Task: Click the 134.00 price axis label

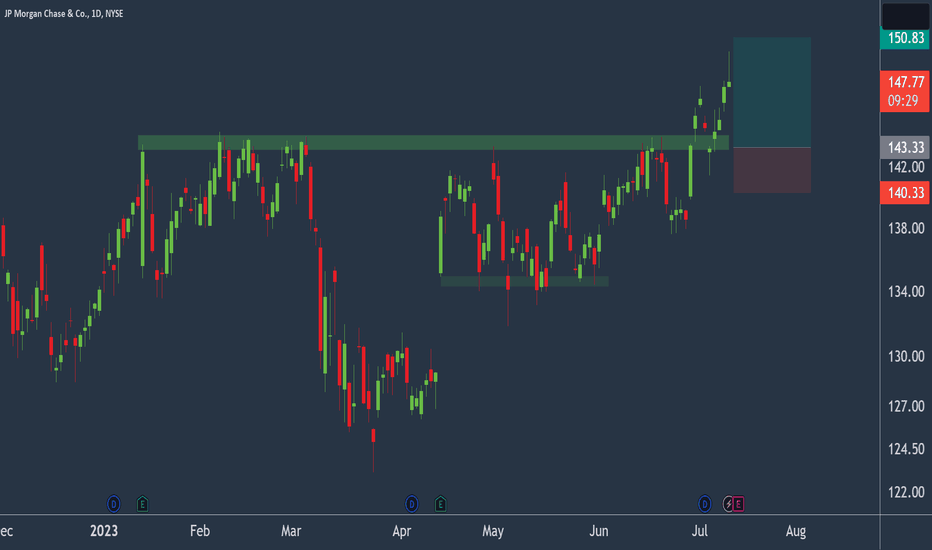Action: click(x=906, y=291)
